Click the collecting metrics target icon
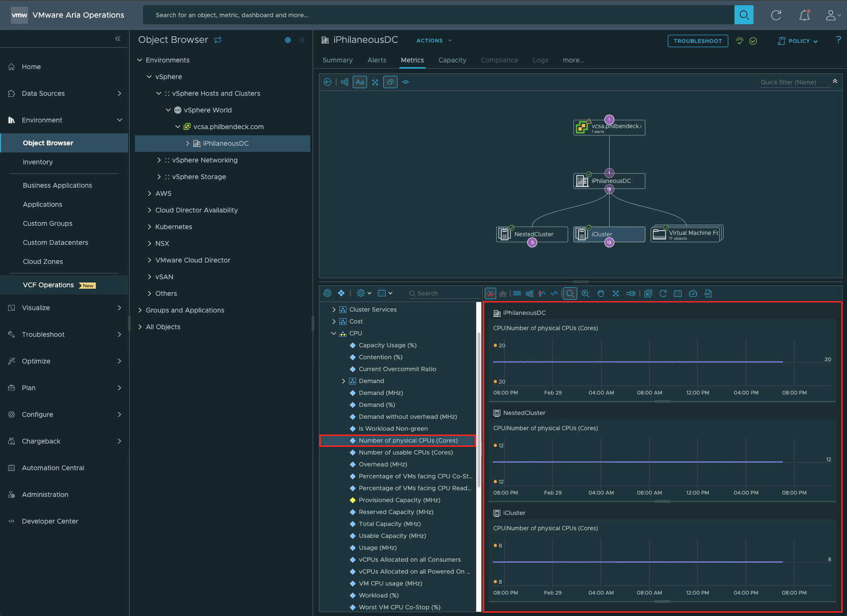The height and width of the screenshot is (616, 847). (327, 293)
